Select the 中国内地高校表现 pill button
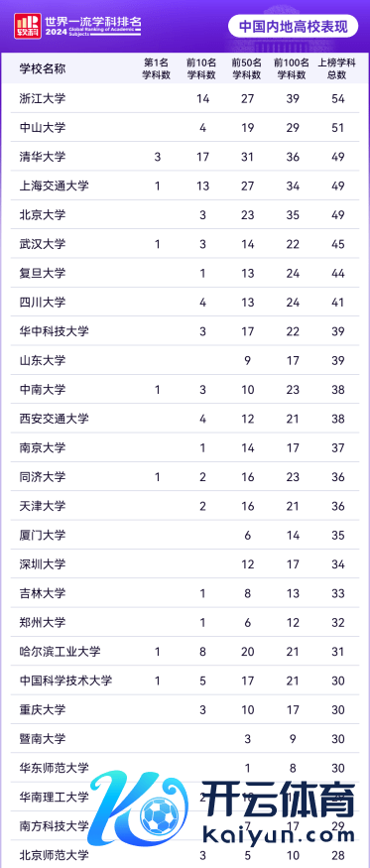 click(x=293, y=26)
